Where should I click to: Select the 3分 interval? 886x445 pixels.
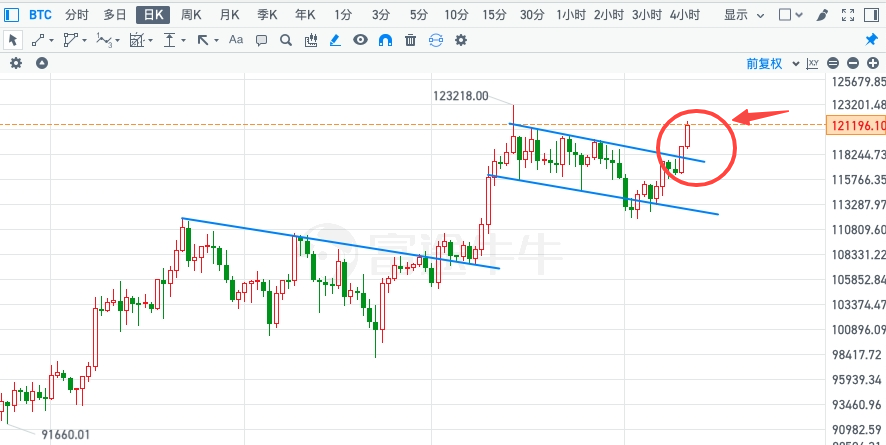380,15
